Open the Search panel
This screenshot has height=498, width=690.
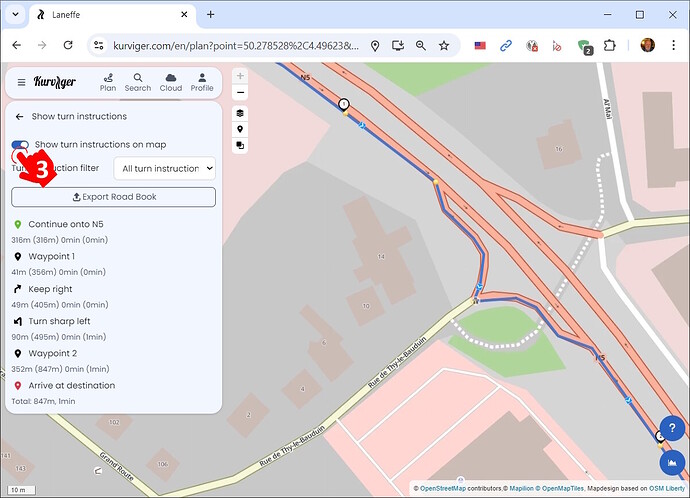pos(138,82)
